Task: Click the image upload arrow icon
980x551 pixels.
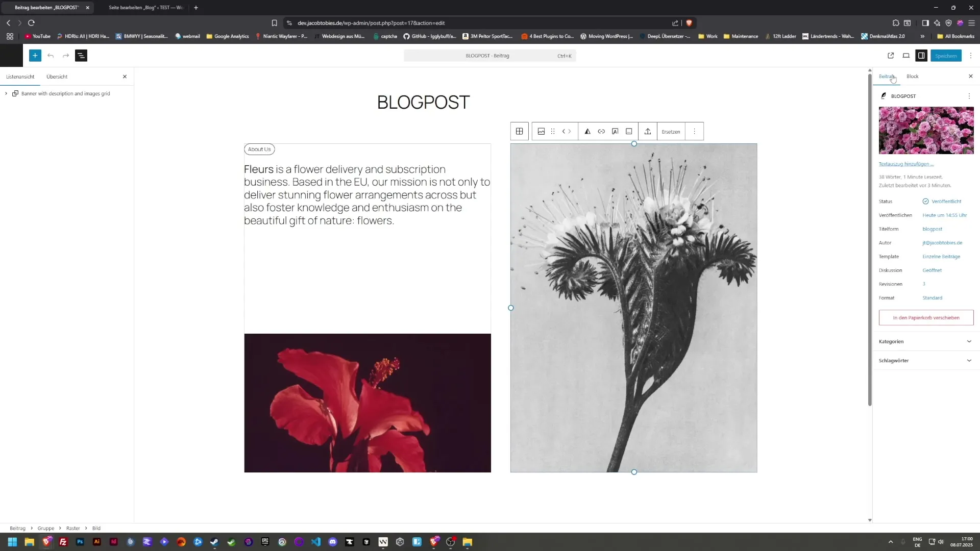Action: coord(648,132)
